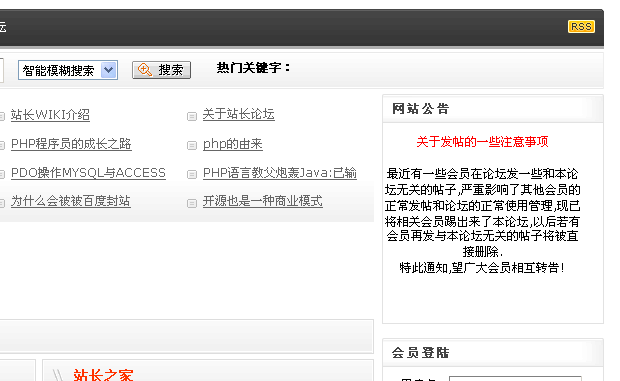Open PHP语言教父炮轰Java:已输 article link

pyautogui.click(x=280, y=173)
